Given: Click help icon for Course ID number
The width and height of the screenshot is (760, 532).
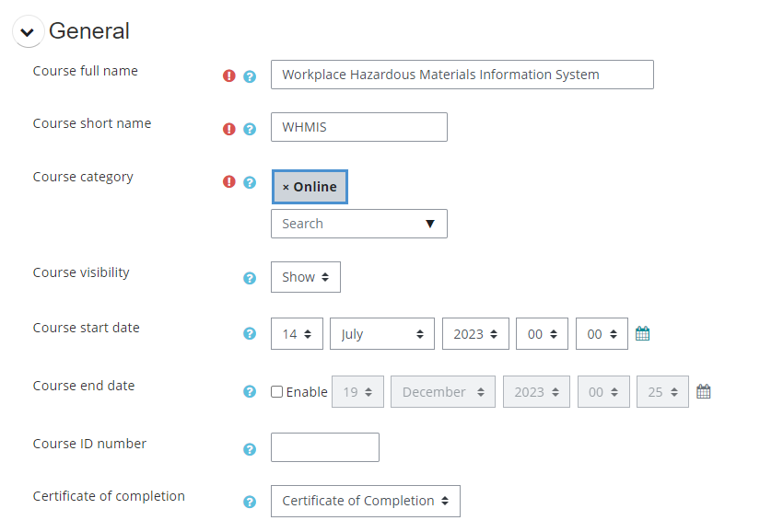Looking at the screenshot, I should pyautogui.click(x=250, y=449).
